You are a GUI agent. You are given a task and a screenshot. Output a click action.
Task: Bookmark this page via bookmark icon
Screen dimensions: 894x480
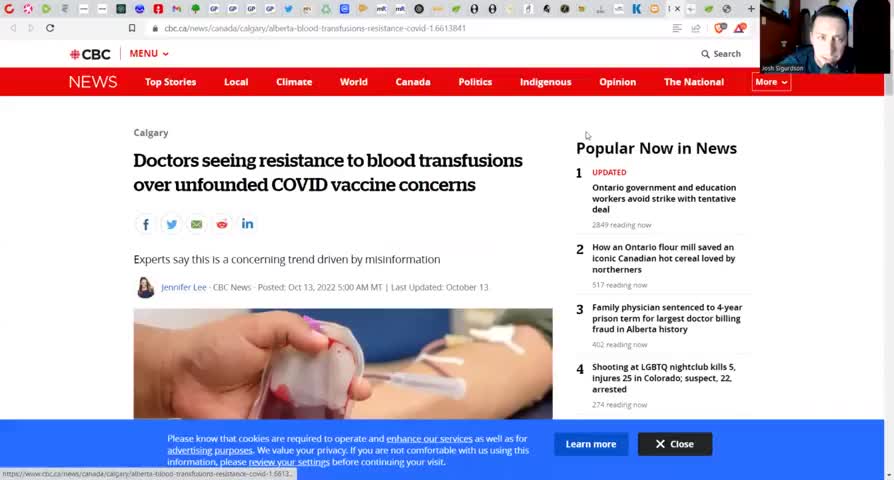(132, 28)
